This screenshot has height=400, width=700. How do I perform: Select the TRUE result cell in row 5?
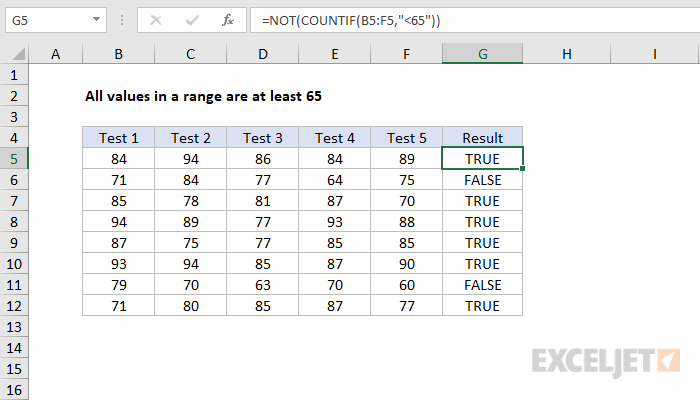click(x=483, y=159)
